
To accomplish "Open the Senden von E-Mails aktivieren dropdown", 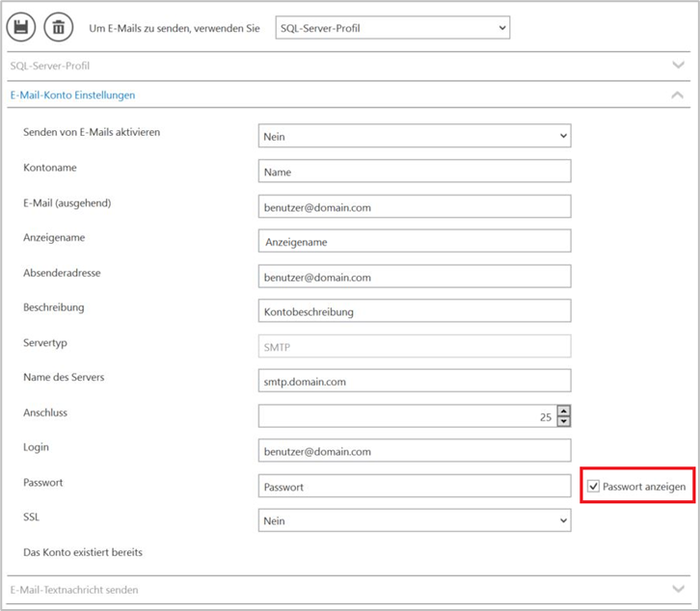I will coord(415,136).
